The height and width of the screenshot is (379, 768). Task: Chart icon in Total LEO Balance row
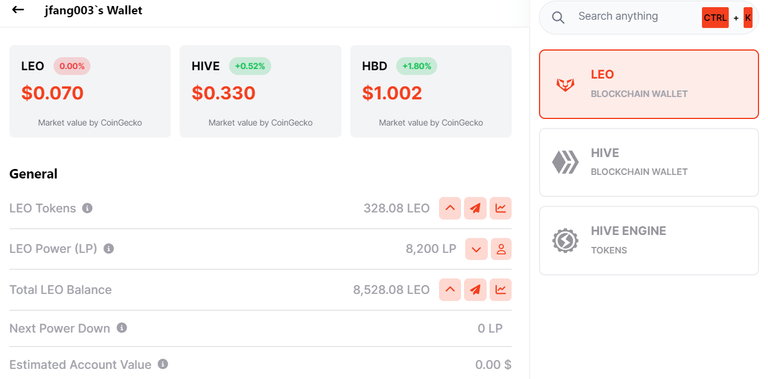click(x=501, y=290)
